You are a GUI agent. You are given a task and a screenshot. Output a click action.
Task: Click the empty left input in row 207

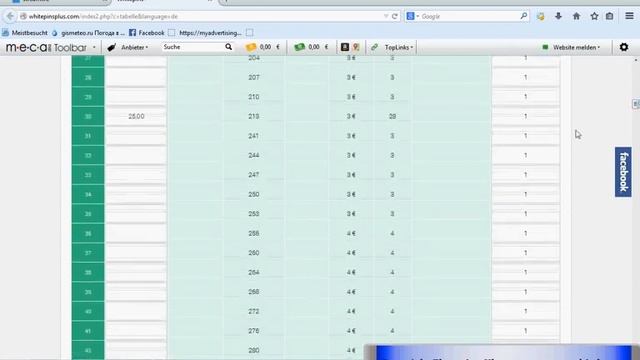[x=136, y=77]
